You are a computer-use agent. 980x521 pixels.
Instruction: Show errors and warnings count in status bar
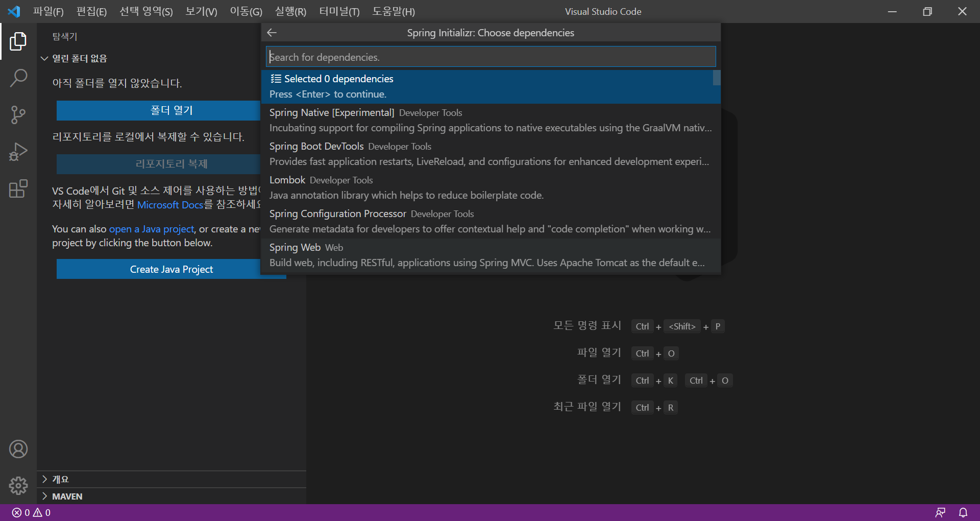coord(31,512)
